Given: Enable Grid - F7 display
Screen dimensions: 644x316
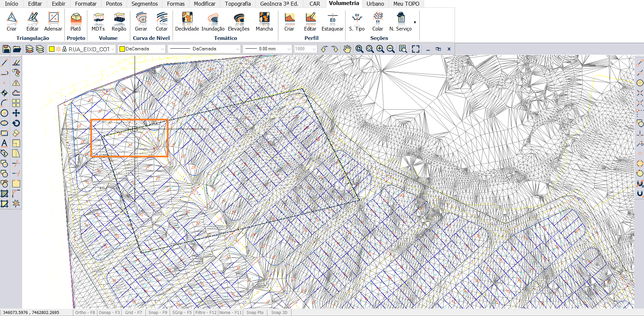Looking at the screenshot, I should [133, 312].
